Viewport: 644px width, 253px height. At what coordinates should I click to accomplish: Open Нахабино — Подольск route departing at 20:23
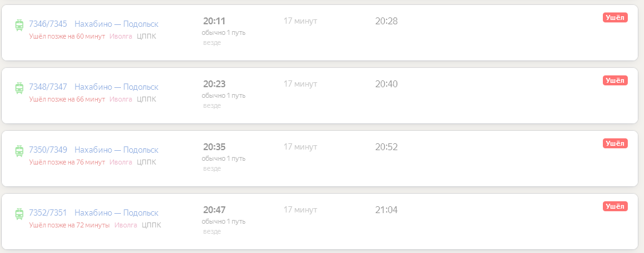click(117, 87)
